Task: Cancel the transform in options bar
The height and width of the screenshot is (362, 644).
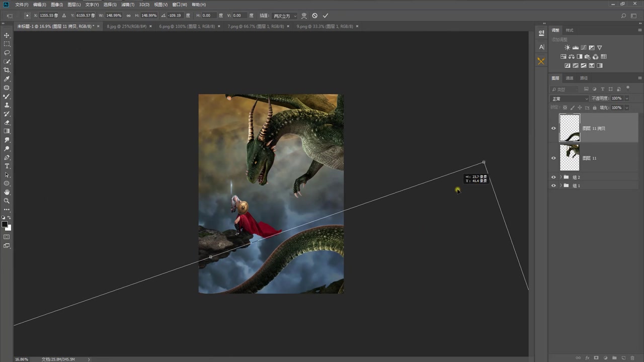Action: (x=315, y=16)
